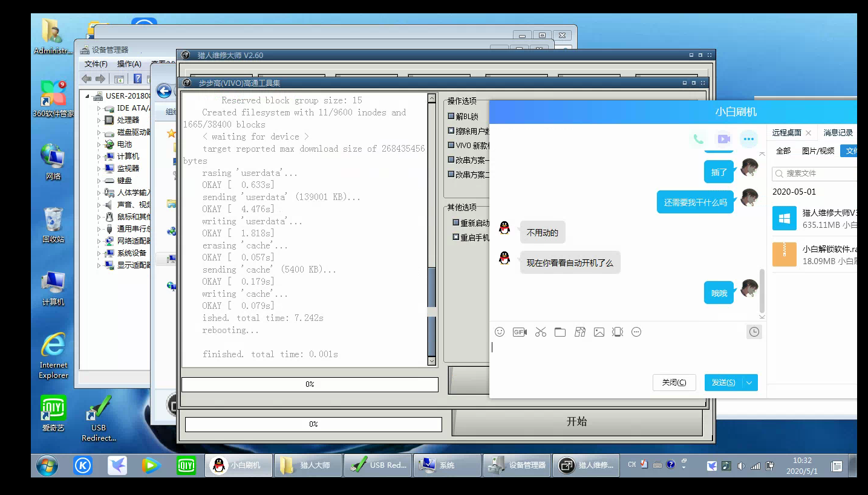Send a window shake nudge

618,332
